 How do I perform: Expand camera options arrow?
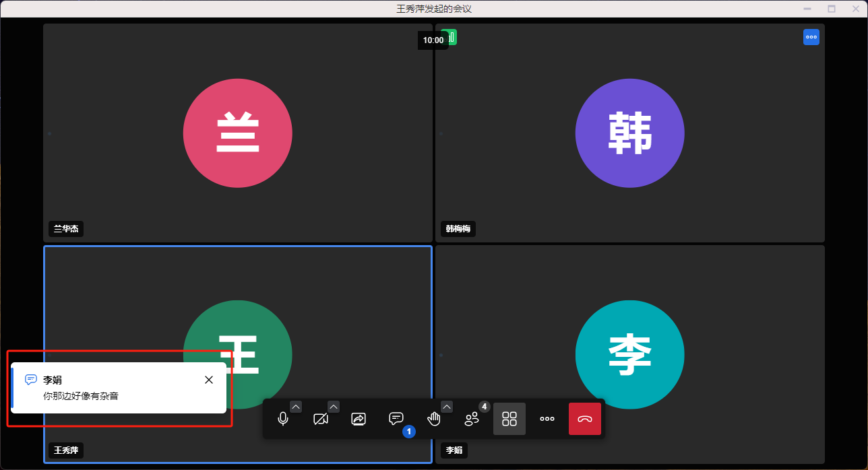click(x=334, y=406)
